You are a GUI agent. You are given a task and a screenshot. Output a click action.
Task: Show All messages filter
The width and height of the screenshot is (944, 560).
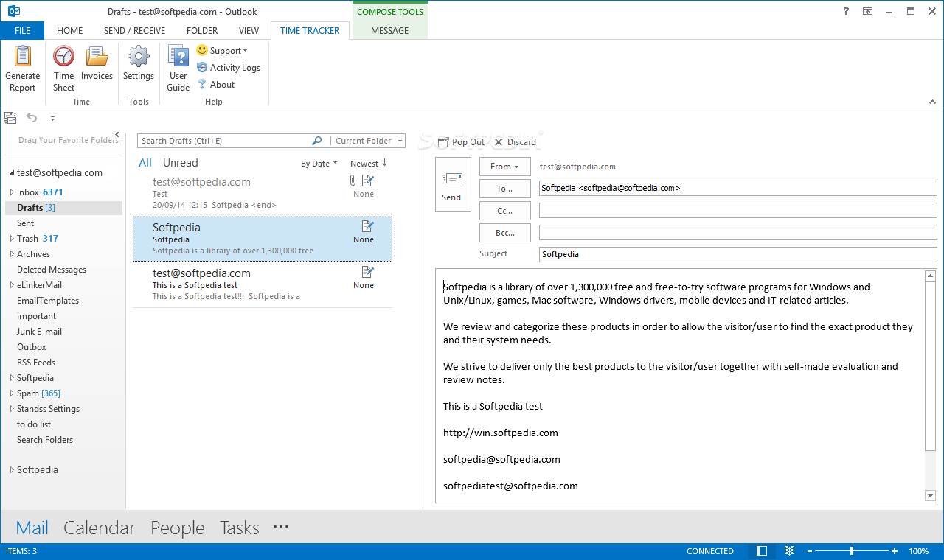[x=145, y=163]
